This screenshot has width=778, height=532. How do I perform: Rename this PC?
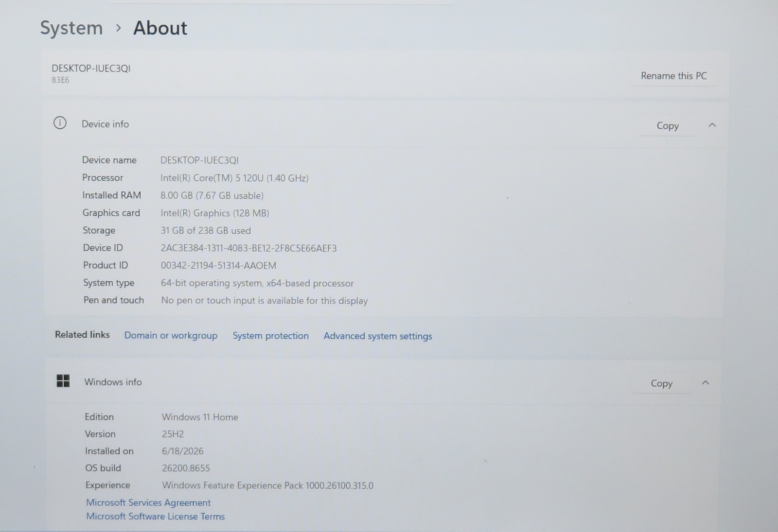tap(673, 76)
